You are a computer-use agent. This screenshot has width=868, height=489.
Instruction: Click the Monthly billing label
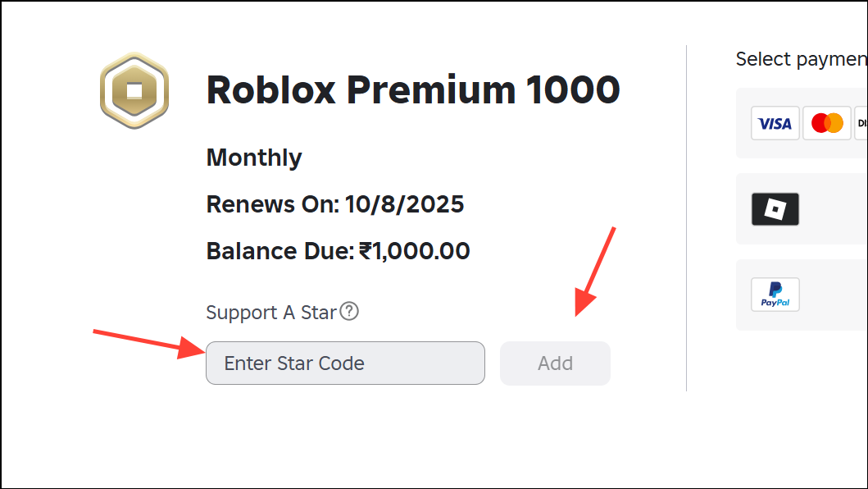(x=253, y=158)
